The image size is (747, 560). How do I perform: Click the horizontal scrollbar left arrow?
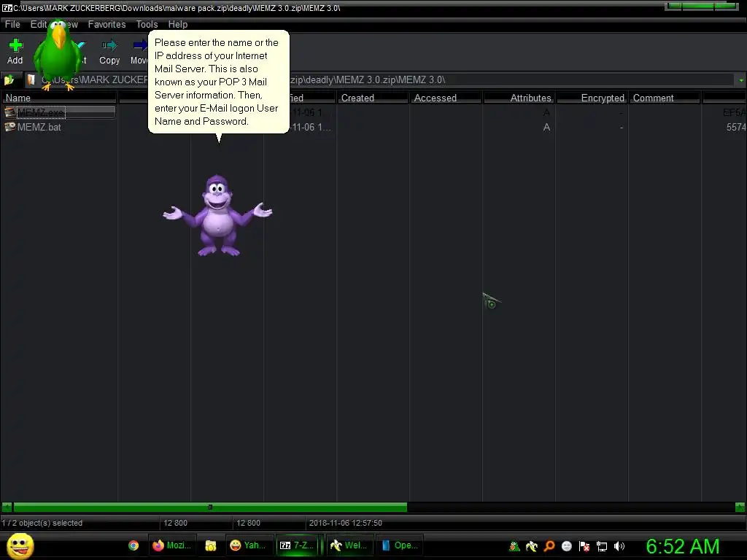coord(7,507)
